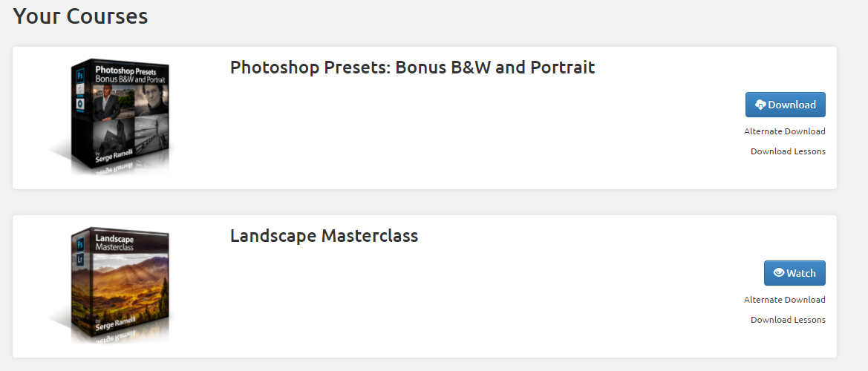Open the Photoshop Presets: Bonus B&W and Portrait title

point(412,68)
